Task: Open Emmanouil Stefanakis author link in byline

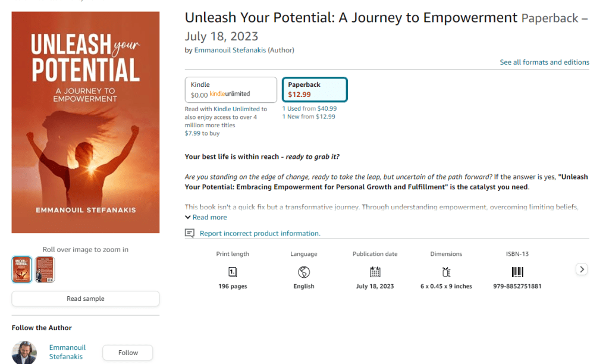Action: [230, 50]
